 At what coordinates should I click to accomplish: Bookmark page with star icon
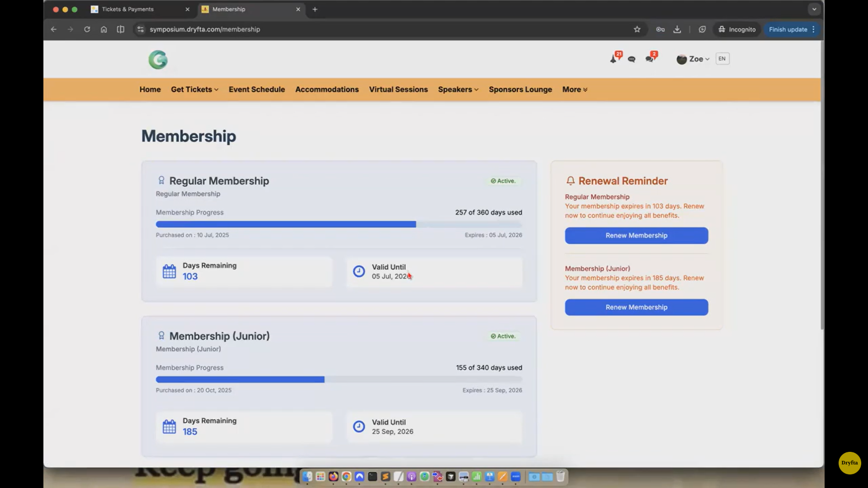(x=637, y=29)
